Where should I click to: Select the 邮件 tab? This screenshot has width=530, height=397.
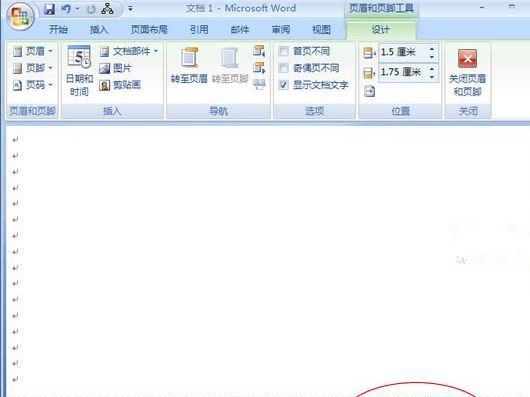(x=240, y=30)
